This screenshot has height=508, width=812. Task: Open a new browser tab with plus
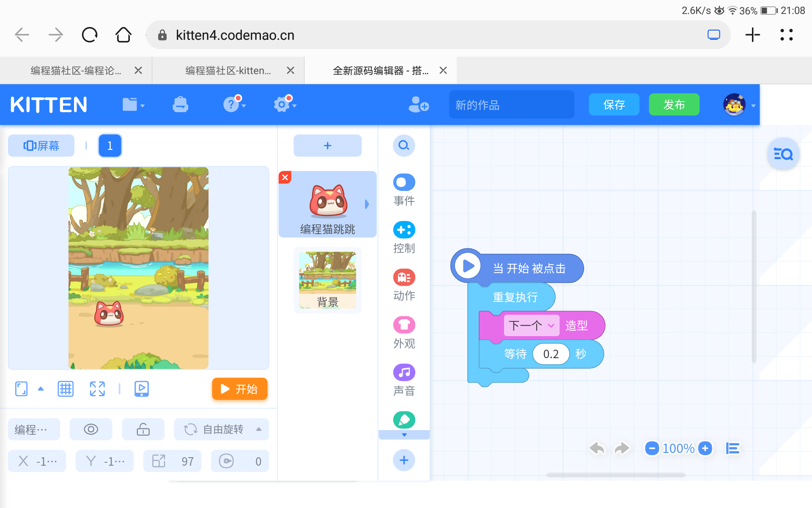click(x=753, y=35)
